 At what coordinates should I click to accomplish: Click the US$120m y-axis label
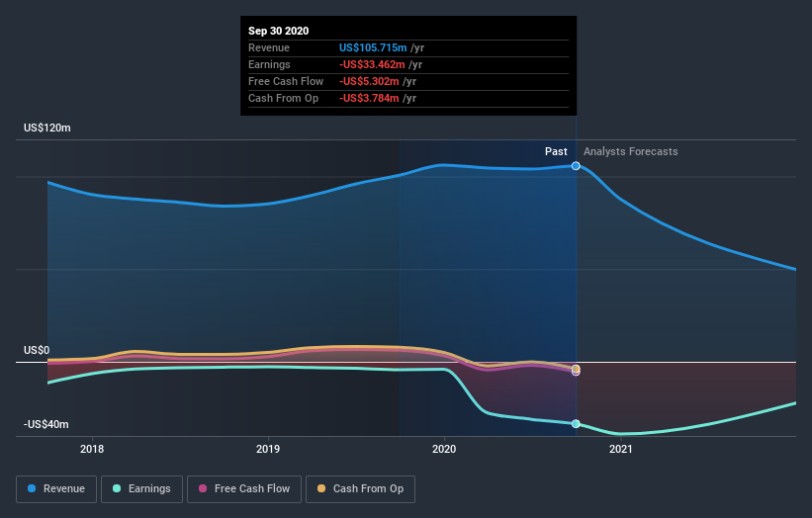pos(47,128)
